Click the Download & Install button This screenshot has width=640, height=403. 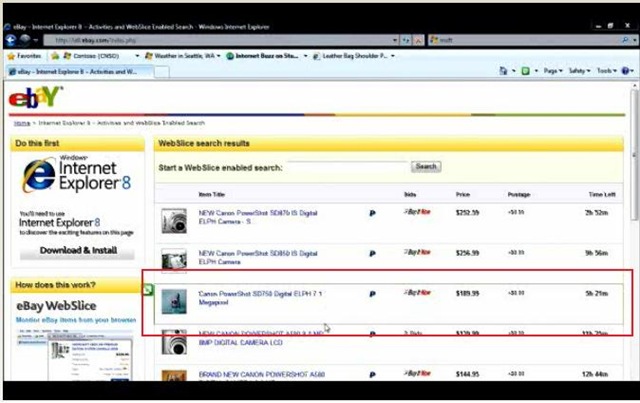(78, 251)
